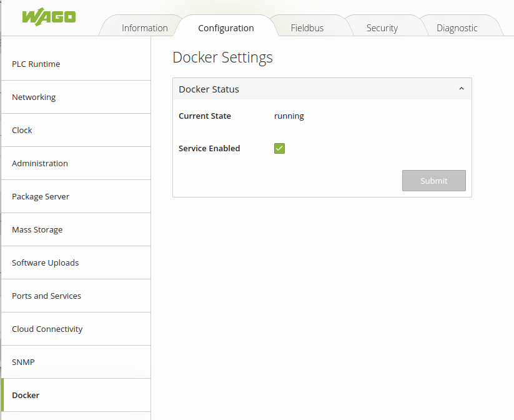
Task: Open PLC Runtime in sidebar
Action: pyautogui.click(x=36, y=64)
